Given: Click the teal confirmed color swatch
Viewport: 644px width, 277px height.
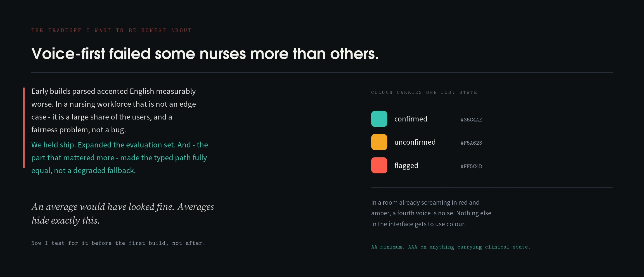Looking at the screenshot, I should tap(379, 119).
